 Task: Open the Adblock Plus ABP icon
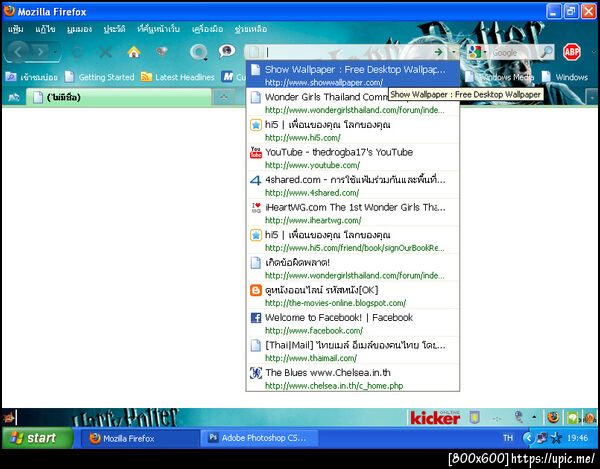click(x=572, y=52)
